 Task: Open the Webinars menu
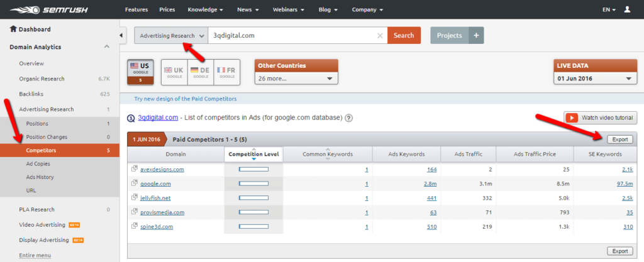pyautogui.click(x=289, y=9)
